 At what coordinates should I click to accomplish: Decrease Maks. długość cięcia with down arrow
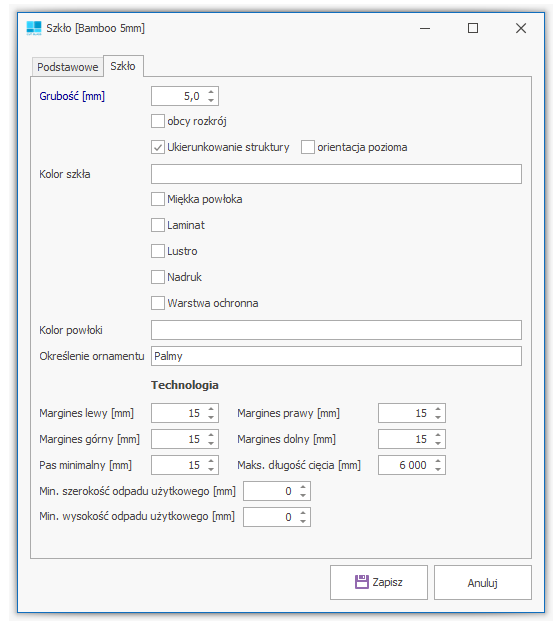coord(438,469)
